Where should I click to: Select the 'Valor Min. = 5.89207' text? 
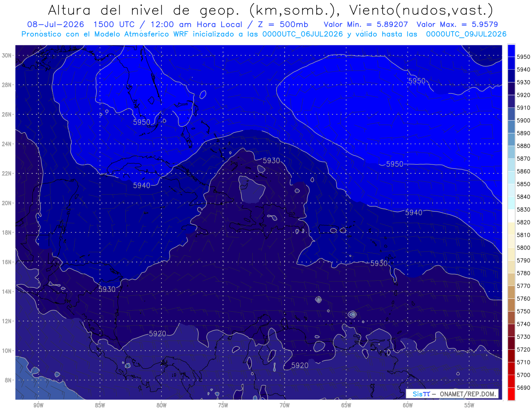[366, 24]
